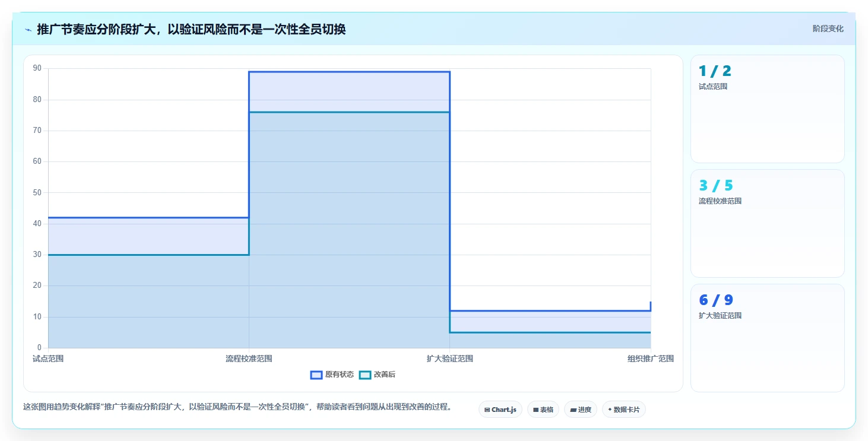The width and height of the screenshot is (868, 441).
Task: Click the description text below the chart
Action: pyautogui.click(x=237, y=407)
